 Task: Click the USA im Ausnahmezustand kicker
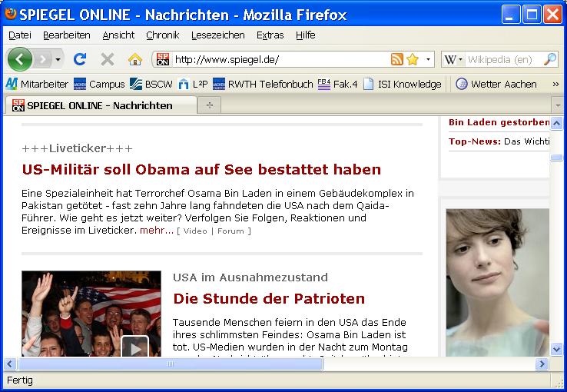point(250,277)
